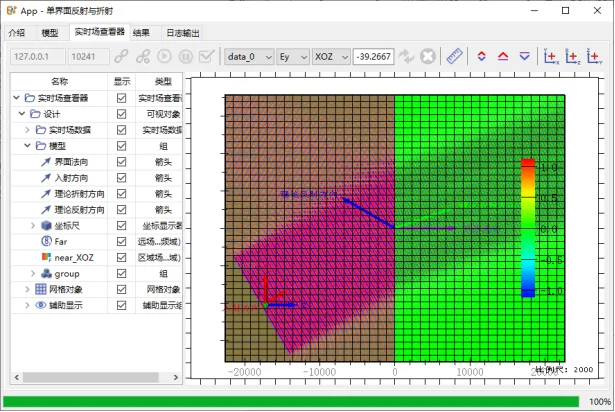This screenshot has width=615, height=412.
Task: Click the Far far-field icon
Action: pos(46,241)
